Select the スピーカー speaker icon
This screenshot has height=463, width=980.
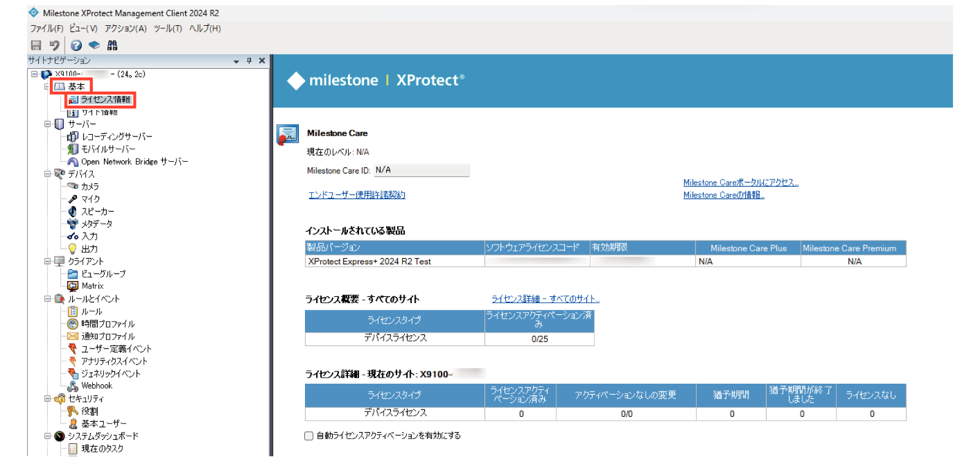point(73,212)
